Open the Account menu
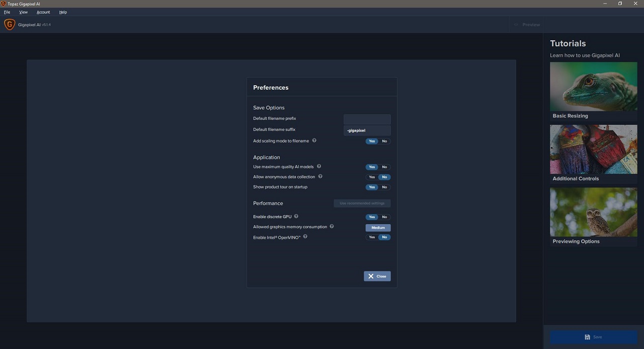Screen dimensions: 644x349 [x=43, y=12]
